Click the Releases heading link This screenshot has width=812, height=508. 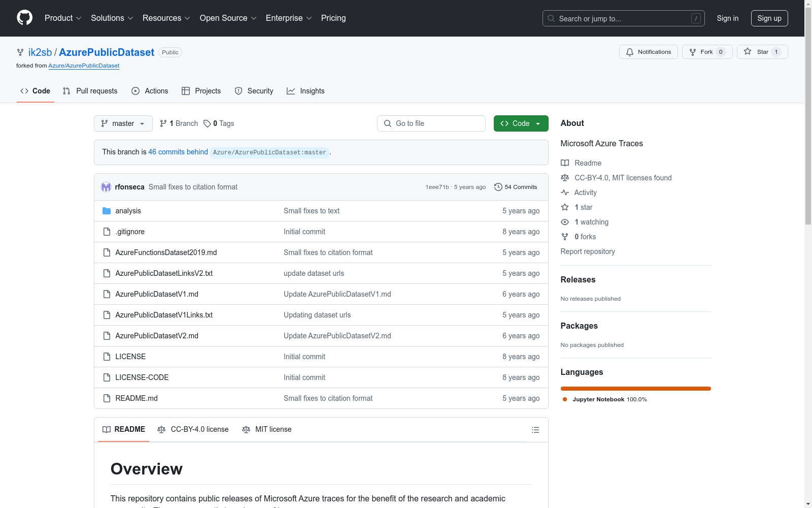[x=578, y=280]
